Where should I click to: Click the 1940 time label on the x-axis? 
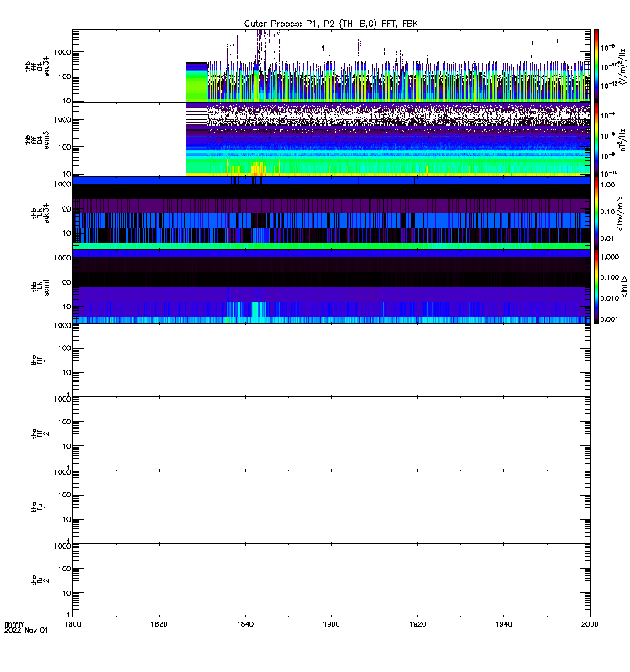coord(503,624)
